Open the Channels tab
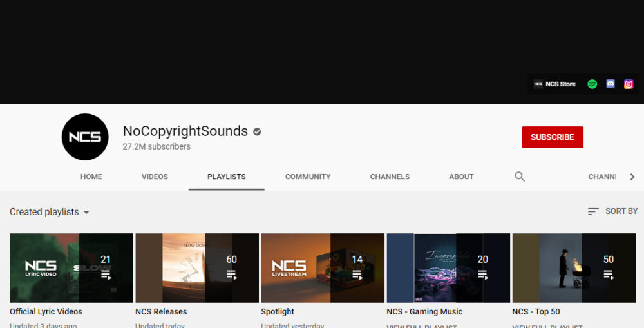The image size is (644, 328). [390, 177]
